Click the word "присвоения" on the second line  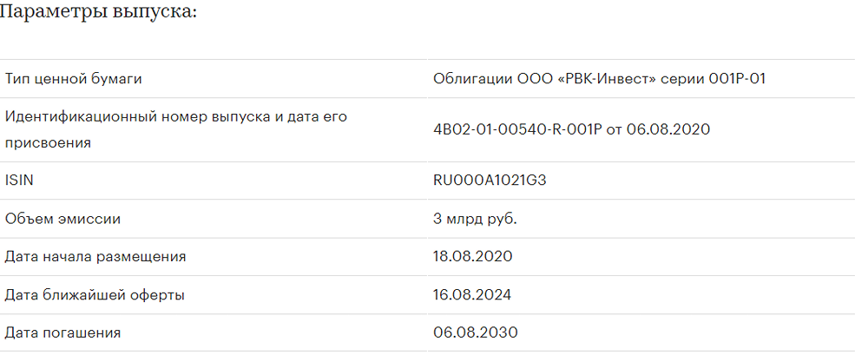47,142
